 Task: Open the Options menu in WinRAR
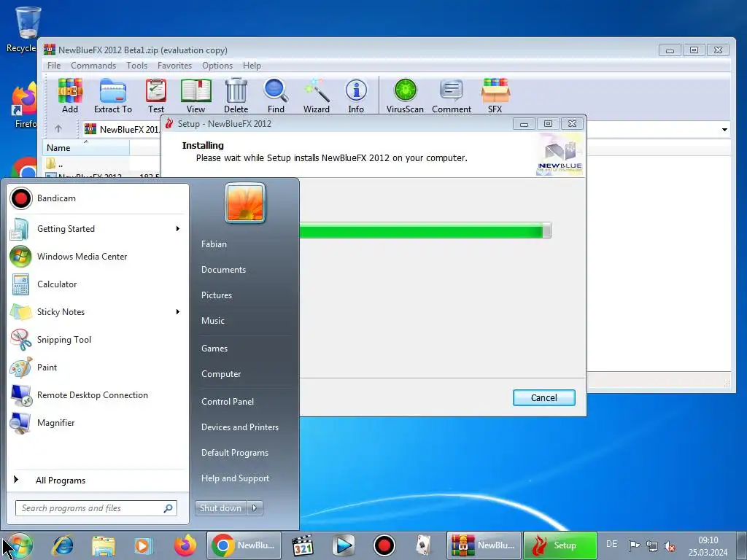tap(217, 65)
